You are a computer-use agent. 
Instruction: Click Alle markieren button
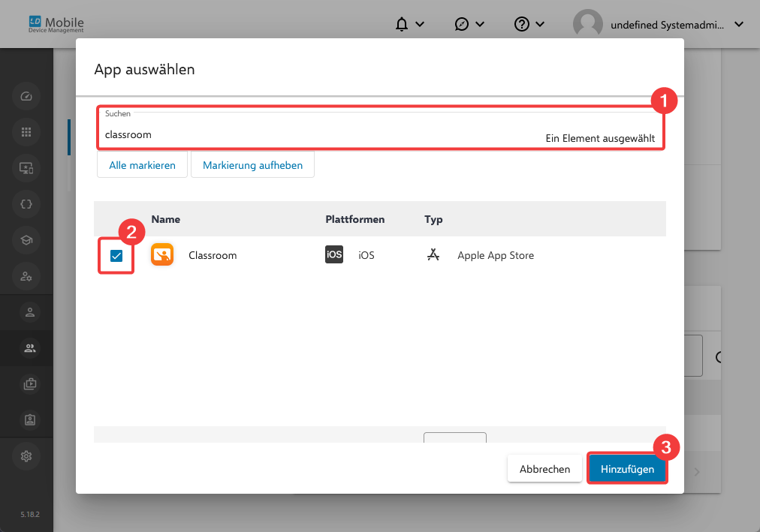coord(142,165)
